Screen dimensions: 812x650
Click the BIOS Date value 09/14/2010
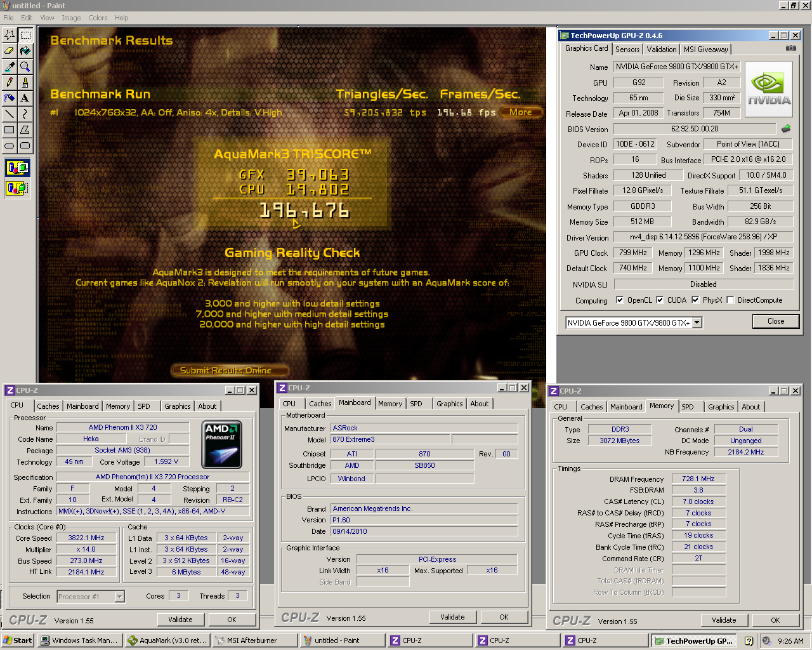coord(424,531)
